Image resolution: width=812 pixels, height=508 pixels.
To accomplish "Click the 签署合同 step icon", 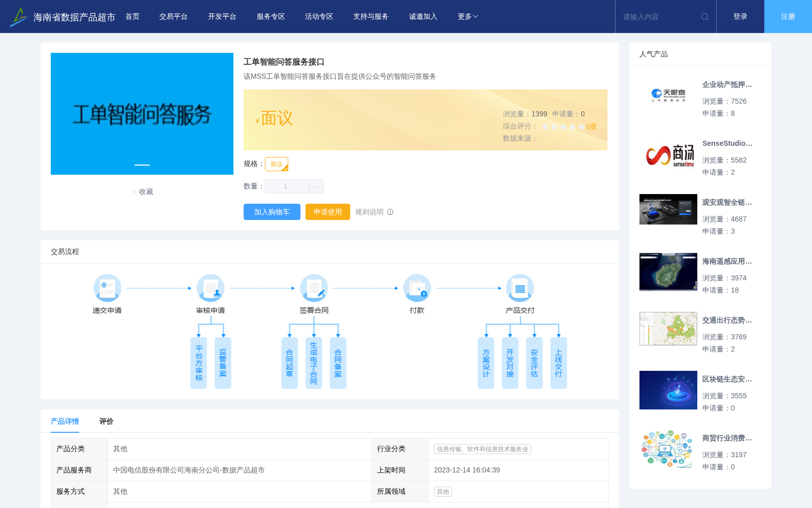I will tap(314, 288).
